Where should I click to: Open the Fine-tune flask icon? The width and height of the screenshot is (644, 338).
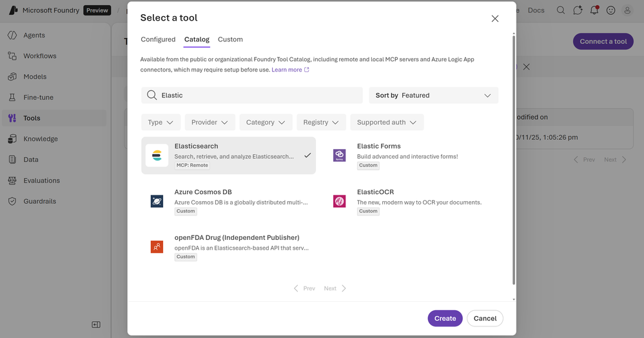[x=12, y=97]
